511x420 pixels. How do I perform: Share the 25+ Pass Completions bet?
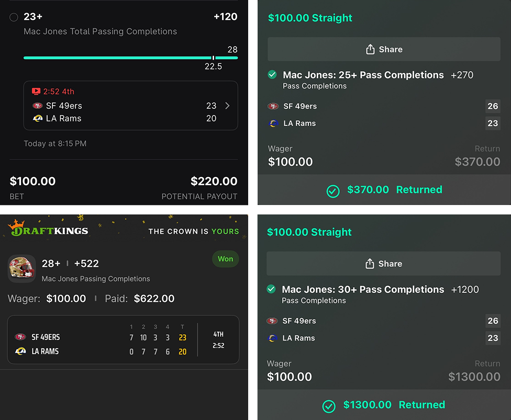click(x=384, y=49)
